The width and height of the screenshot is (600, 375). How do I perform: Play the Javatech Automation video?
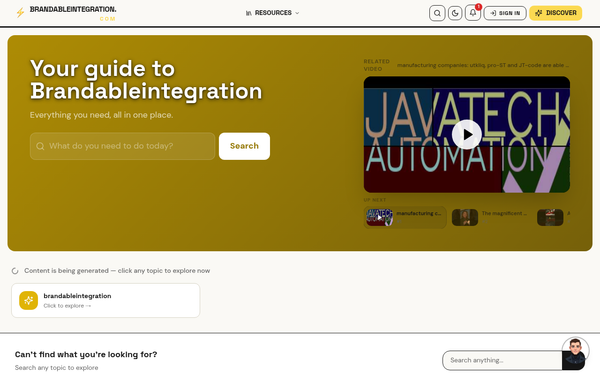click(466, 134)
